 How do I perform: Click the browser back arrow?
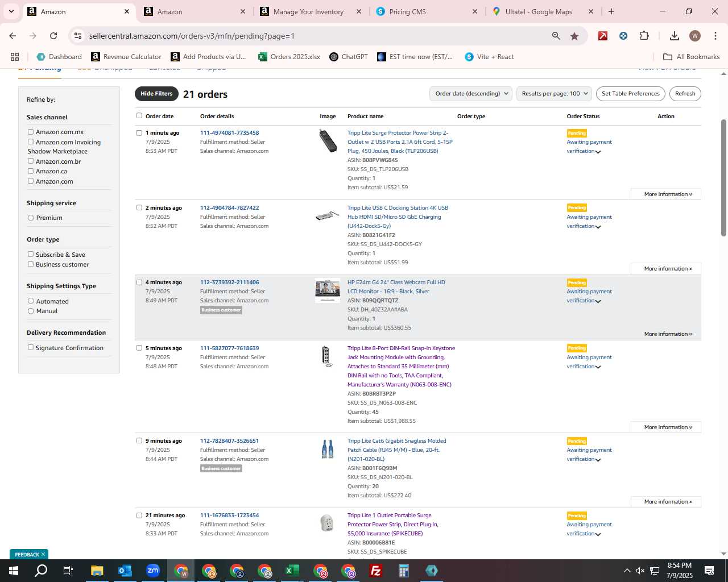point(13,36)
